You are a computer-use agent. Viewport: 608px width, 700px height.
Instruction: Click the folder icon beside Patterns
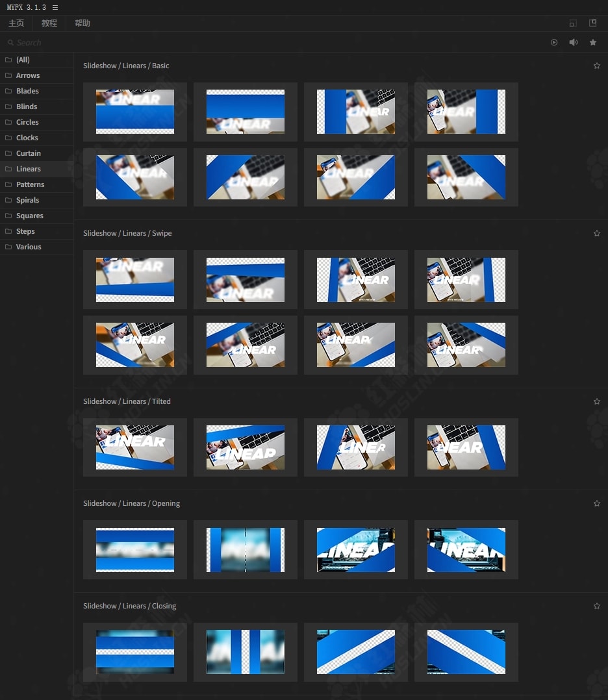pos(8,184)
